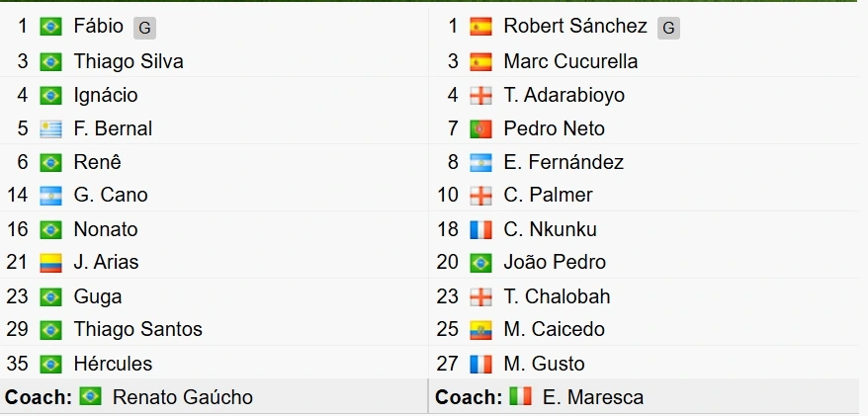The image size is (868, 416).
Task: Click the Uruguay flag beside F. Bernal
Action: click(x=50, y=128)
